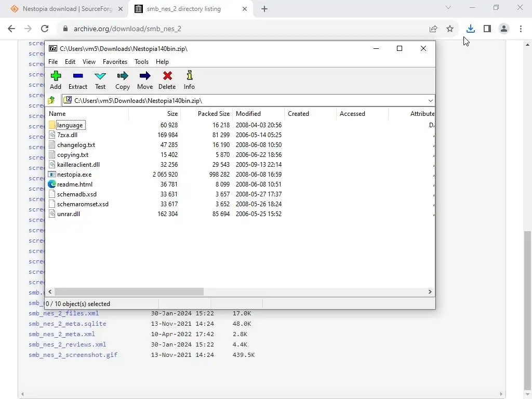The height and width of the screenshot is (399, 532).
Task: Click 7-Zip horizontal scrollbar thumb
Action: pos(129,292)
